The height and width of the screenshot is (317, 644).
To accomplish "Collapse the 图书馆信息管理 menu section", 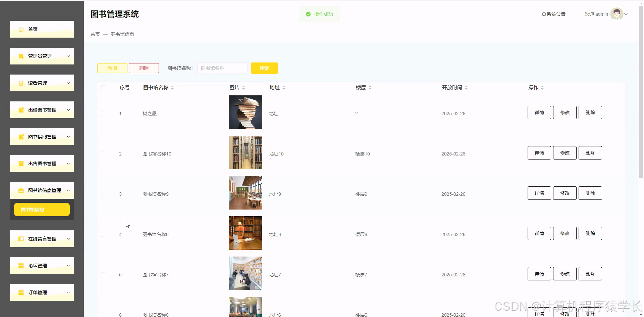I will click(69, 190).
